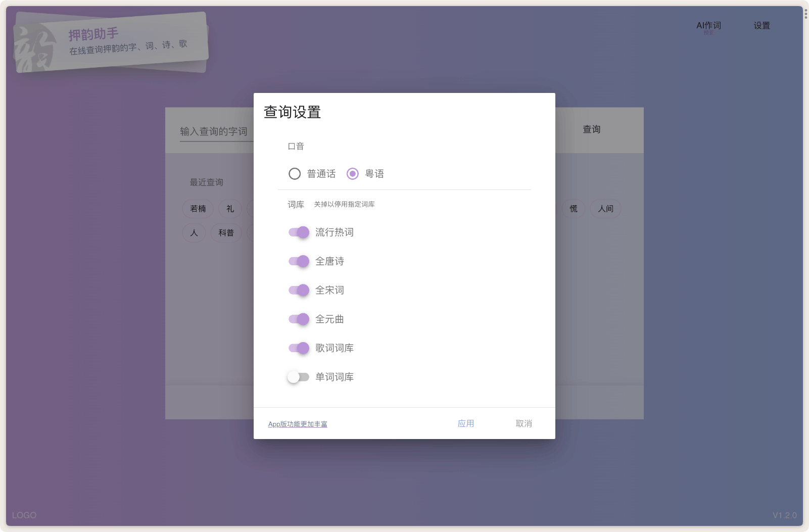Enable the 单词词库 switch
Viewport: 809px width, 532px height.
click(299, 376)
